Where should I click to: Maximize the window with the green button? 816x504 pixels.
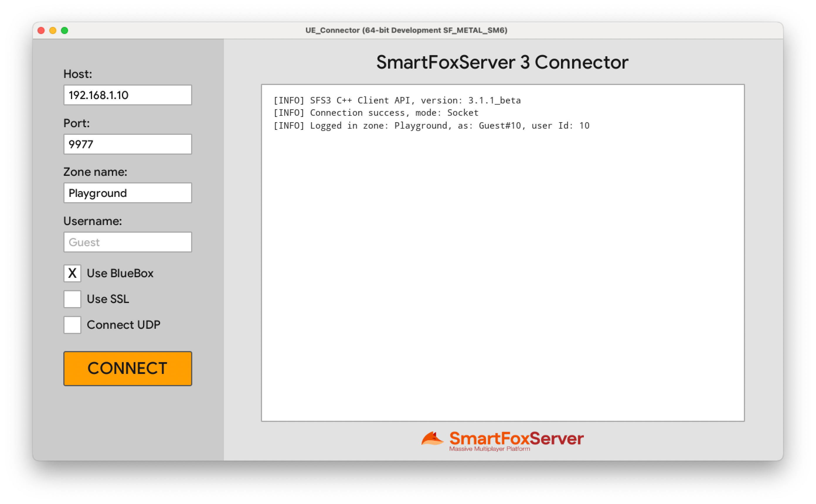65,31
